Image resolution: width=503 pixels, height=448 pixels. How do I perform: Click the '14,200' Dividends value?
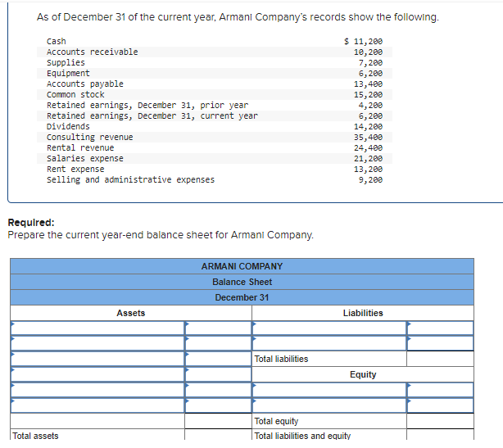pyautogui.click(x=369, y=126)
